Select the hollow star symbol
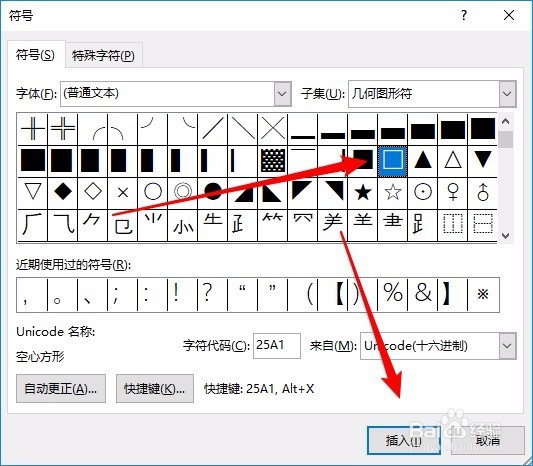Viewport: 533px width, 466px height. (x=393, y=193)
